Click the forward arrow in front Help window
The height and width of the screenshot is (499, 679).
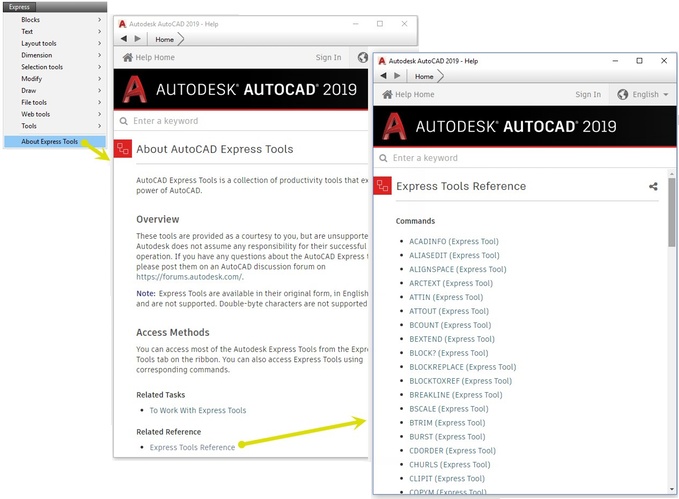point(397,76)
